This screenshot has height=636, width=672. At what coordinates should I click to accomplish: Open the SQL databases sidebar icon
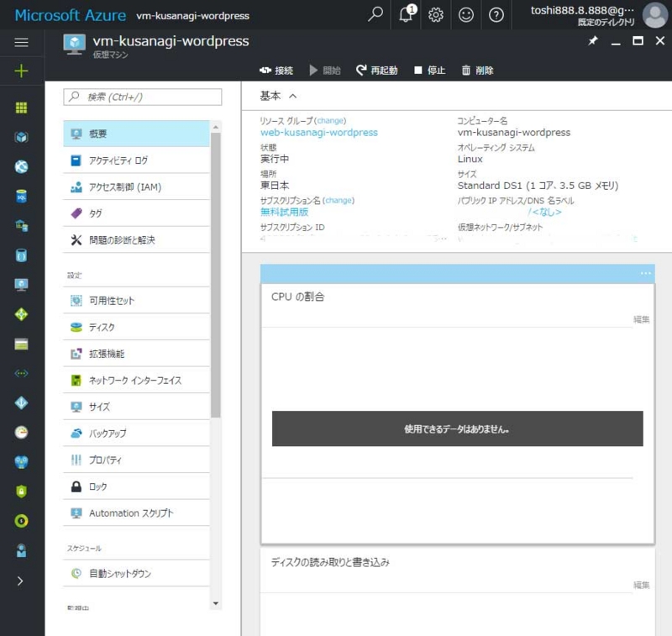click(21, 197)
